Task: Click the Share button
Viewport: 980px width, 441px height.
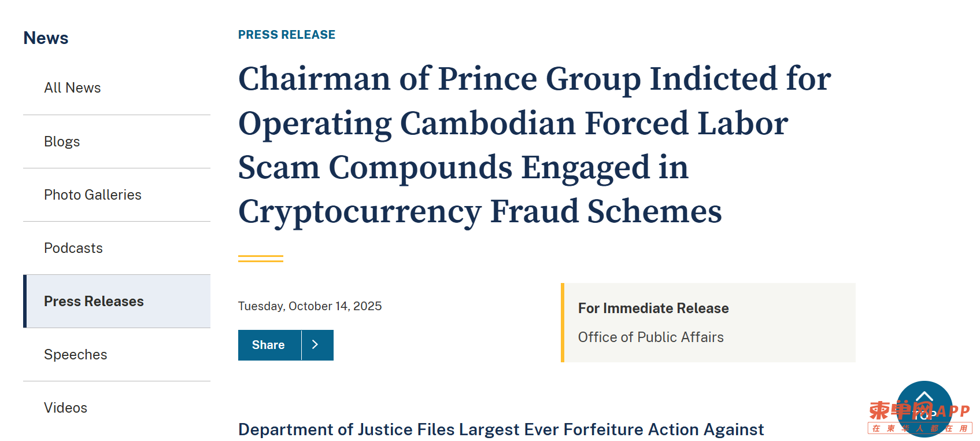Action: pyautogui.click(x=269, y=345)
